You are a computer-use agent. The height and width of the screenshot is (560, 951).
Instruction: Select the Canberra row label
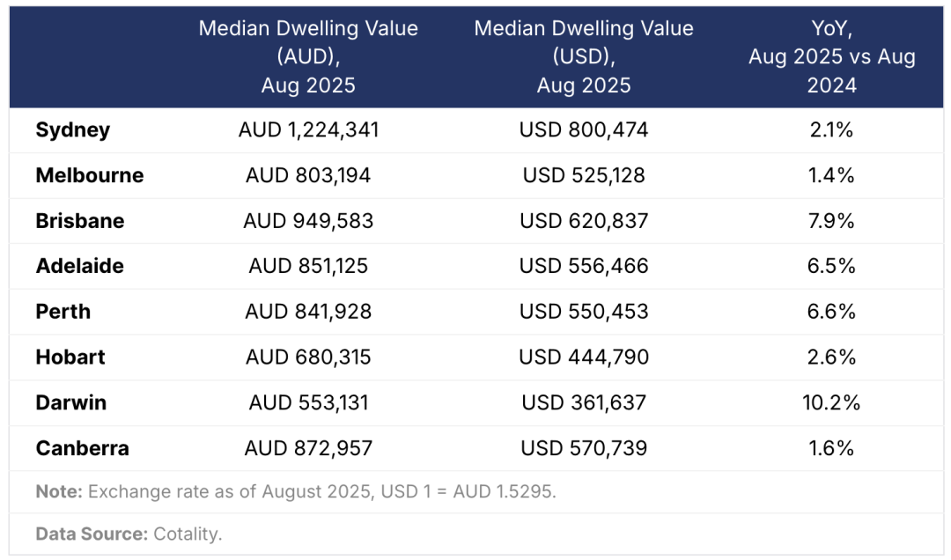[x=83, y=448]
